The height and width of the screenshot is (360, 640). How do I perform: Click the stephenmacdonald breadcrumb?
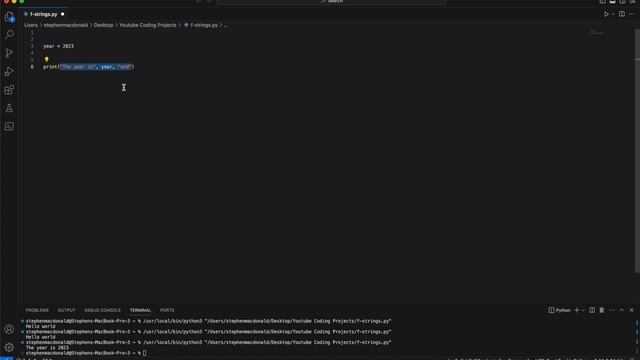pos(66,25)
